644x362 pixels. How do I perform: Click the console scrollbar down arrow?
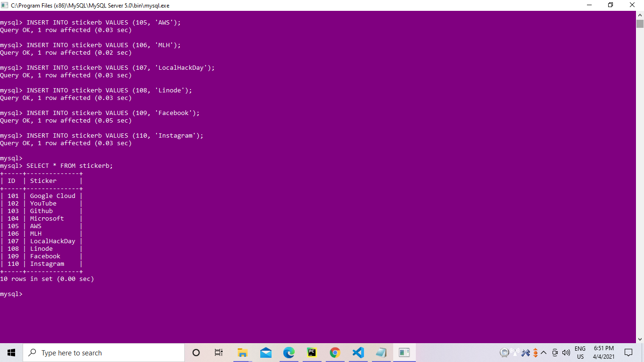click(640, 339)
